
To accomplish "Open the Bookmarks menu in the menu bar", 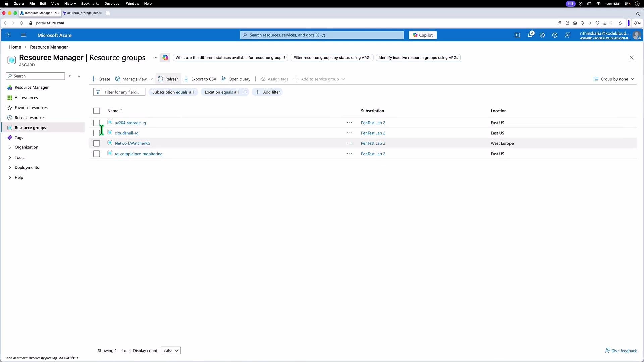I will (x=90, y=4).
